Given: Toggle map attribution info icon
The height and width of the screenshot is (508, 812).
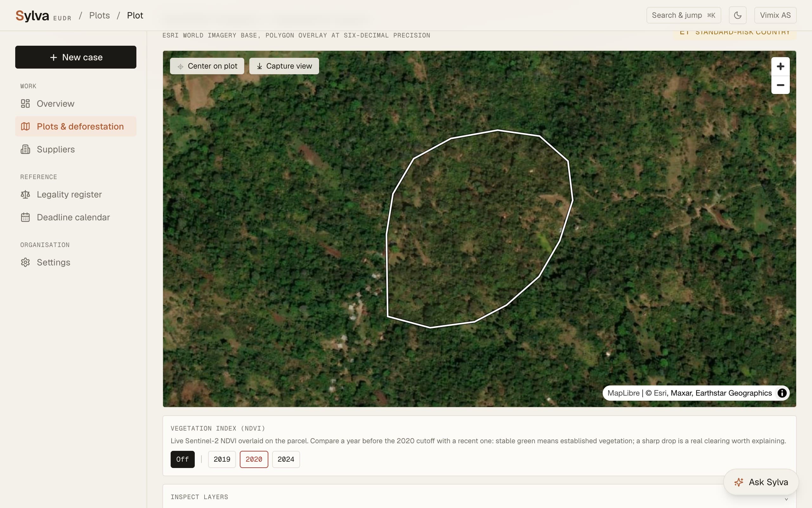Looking at the screenshot, I should (x=782, y=393).
